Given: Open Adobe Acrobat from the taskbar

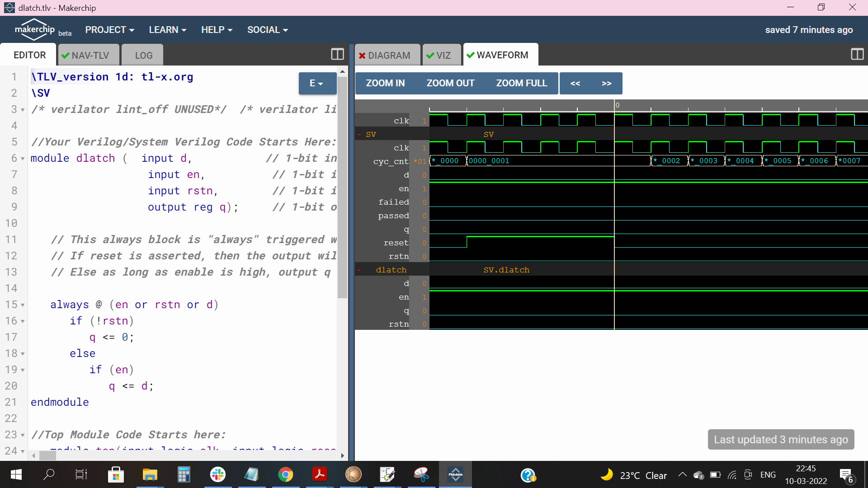Looking at the screenshot, I should pyautogui.click(x=320, y=475).
